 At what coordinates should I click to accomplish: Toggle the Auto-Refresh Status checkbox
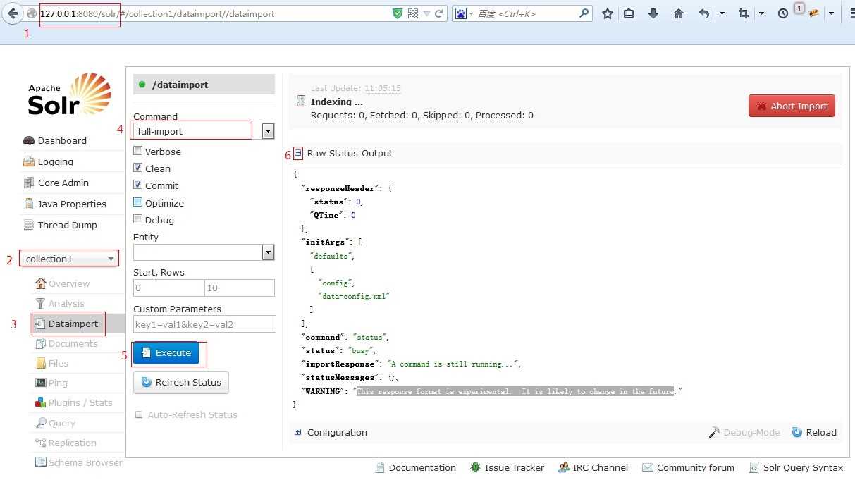click(139, 414)
